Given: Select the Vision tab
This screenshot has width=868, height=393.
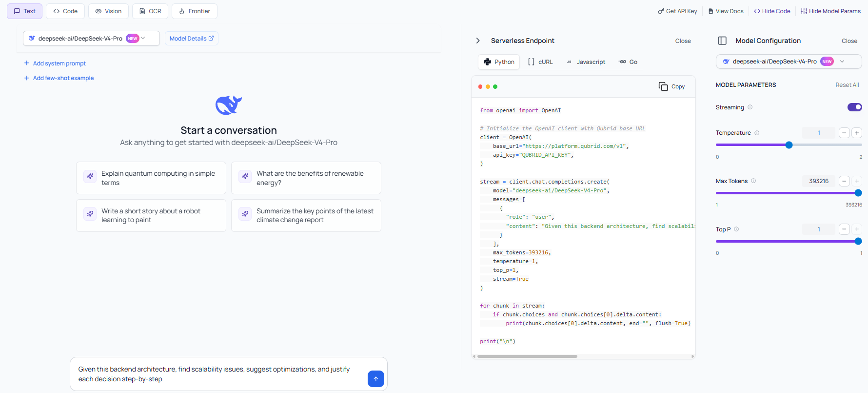Looking at the screenshot, I should coord(108,11).
